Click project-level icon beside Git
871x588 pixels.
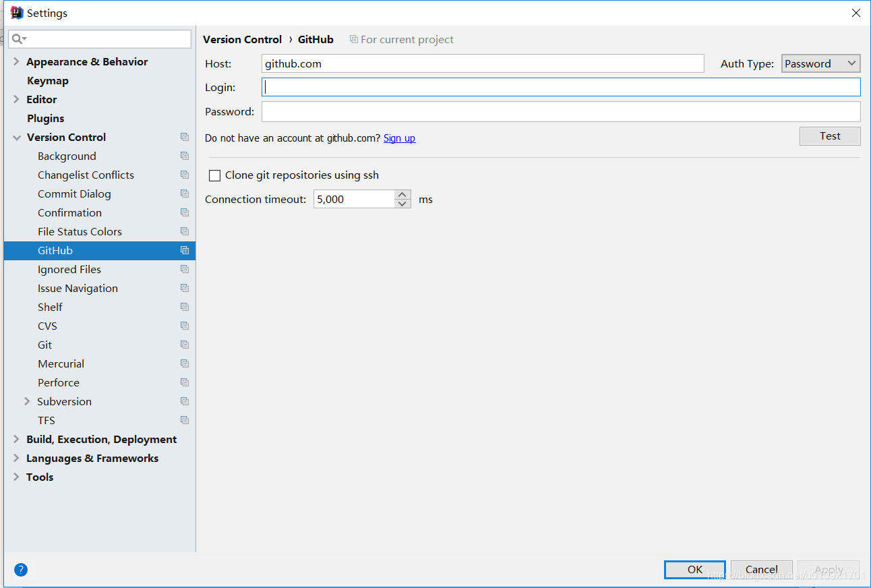(x=185, y=345)
